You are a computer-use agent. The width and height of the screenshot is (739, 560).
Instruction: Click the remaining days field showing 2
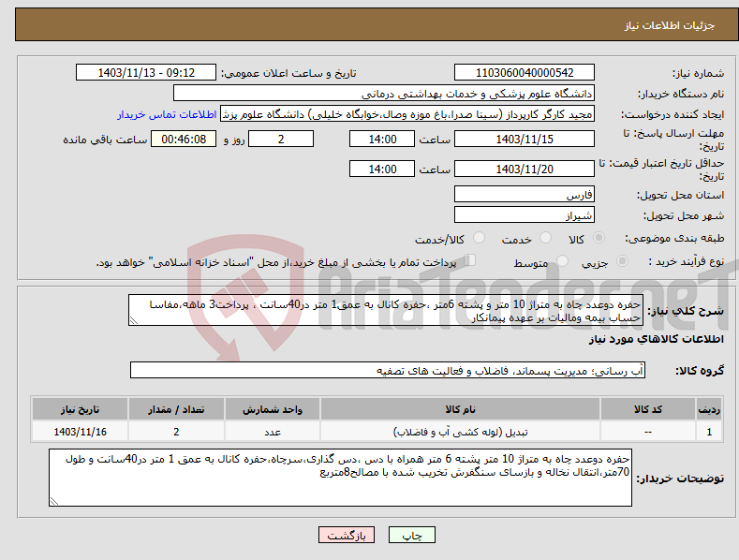pyautogui.click(x=281, y=139)
